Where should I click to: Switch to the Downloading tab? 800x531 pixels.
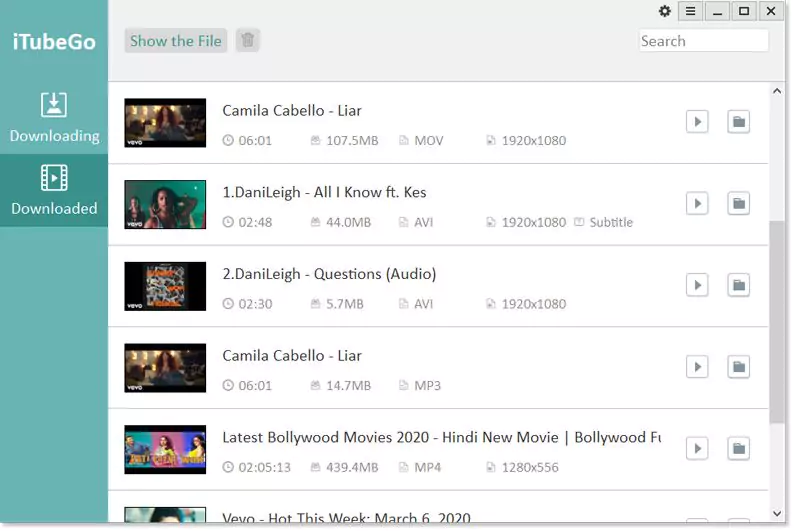point(54,117)
